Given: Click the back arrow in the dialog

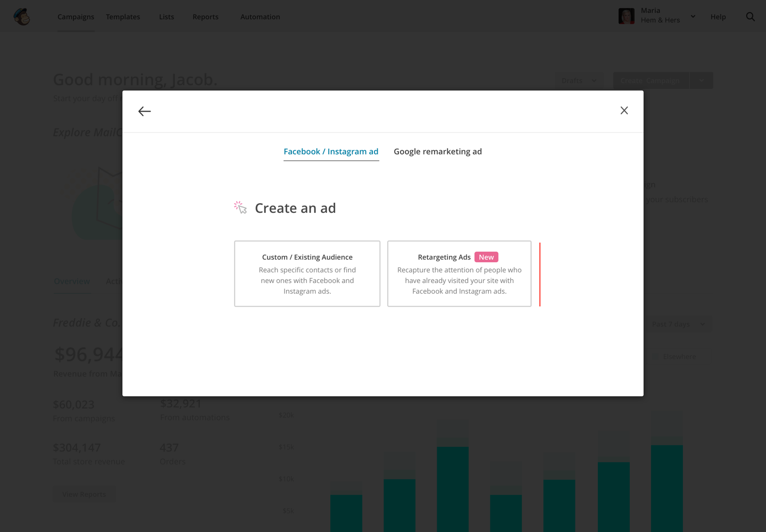Looking at the screenshot, I should [145, 111].
